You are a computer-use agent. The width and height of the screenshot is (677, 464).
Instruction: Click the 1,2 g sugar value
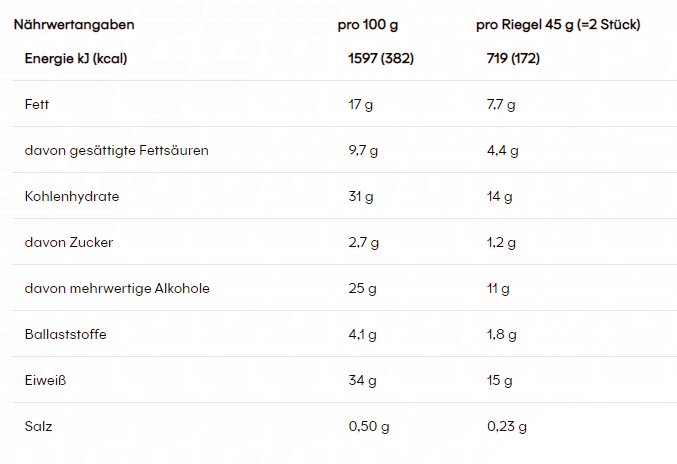point(501,243)
